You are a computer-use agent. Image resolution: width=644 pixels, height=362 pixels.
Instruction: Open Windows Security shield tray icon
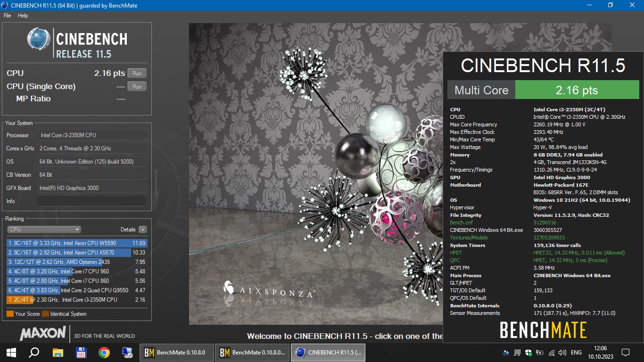[x=528, y=352]
